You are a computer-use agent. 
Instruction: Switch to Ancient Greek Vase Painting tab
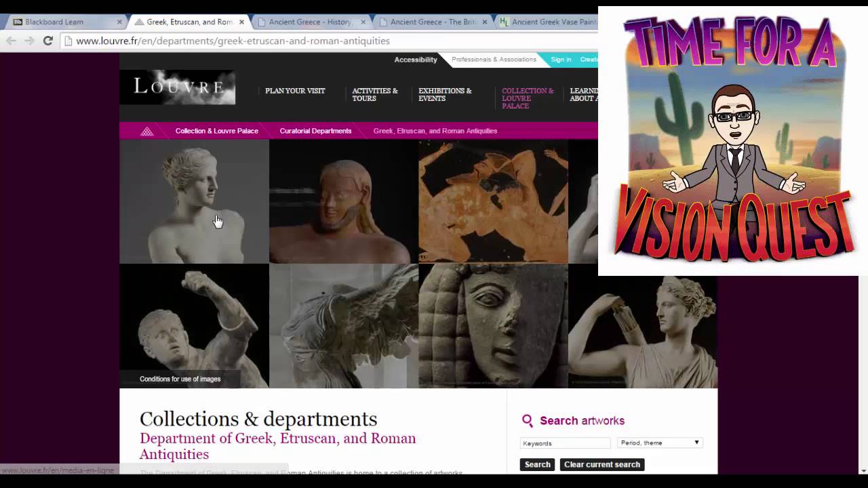[548, 22]
